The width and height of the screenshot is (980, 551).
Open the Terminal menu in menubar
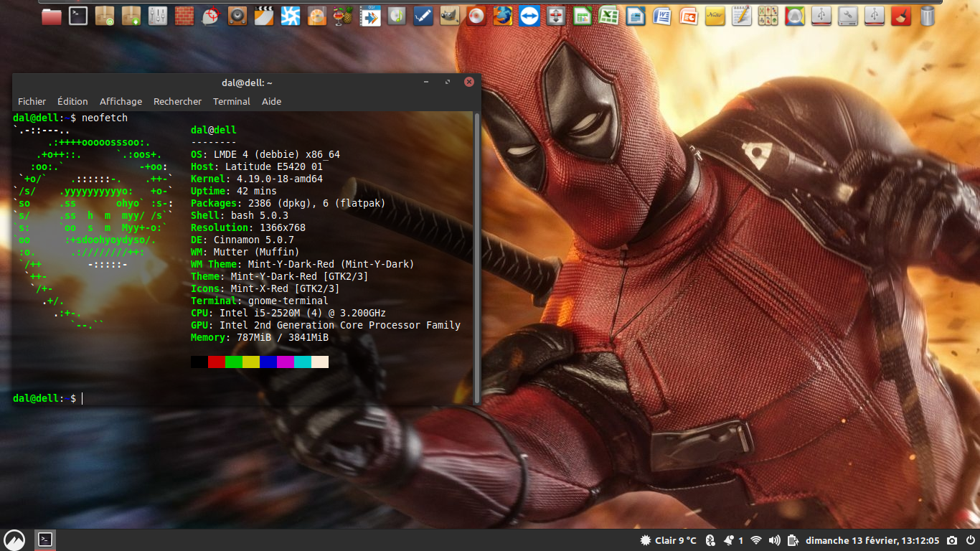pos(232,101)
